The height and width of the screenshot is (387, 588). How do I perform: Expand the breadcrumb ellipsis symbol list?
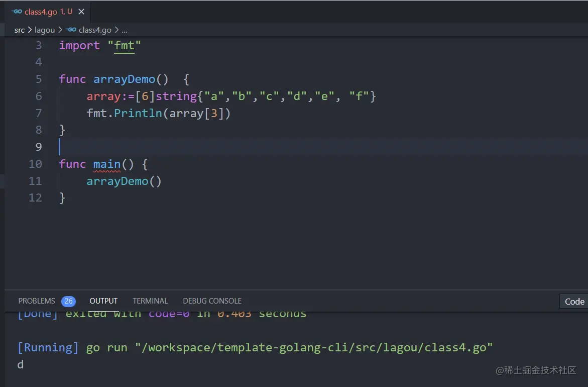tap(124, 30)
